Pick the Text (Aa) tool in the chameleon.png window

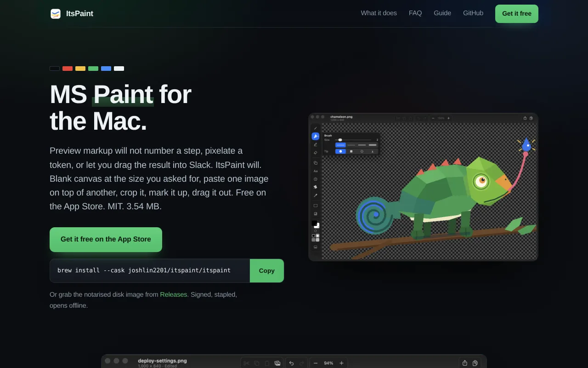pyautogui.click(x=316, y=171)
